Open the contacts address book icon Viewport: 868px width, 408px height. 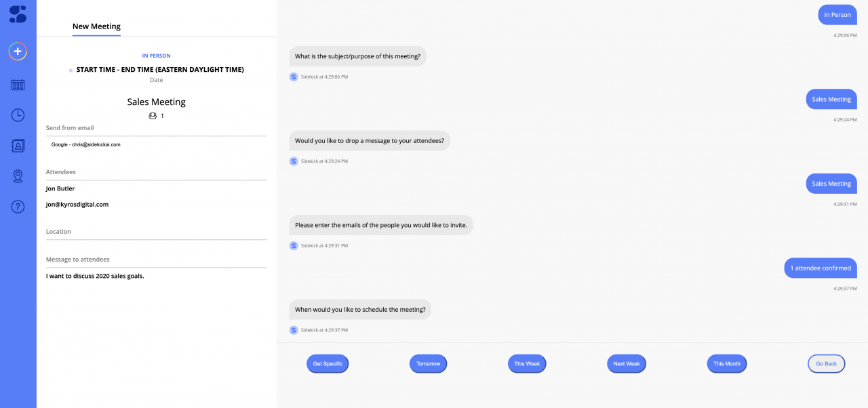point(18,145)
